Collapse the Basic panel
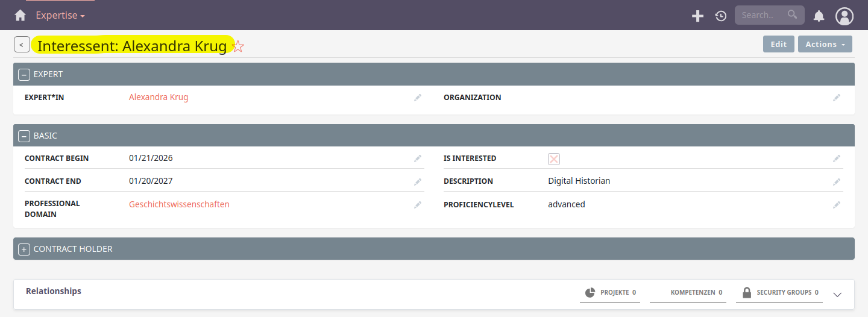Viewport: 868px width, 317px height. pyautogui.click(x=24, y=136)
